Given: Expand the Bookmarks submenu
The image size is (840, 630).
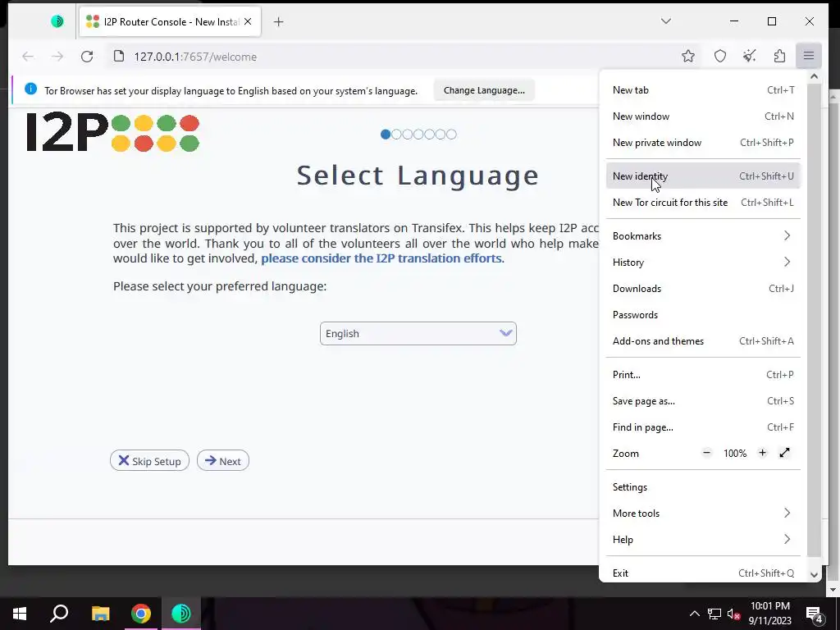Looking at the screenshot, I should (703, 236).
